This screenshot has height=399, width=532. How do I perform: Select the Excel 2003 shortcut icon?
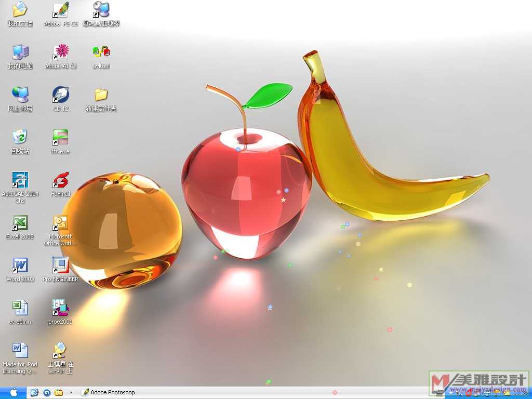(20, 223)
